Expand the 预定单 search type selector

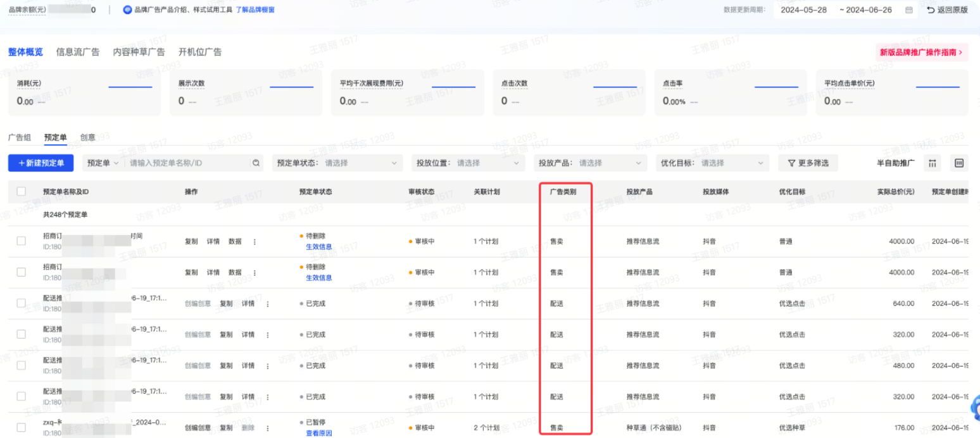(x=103, y=163)
